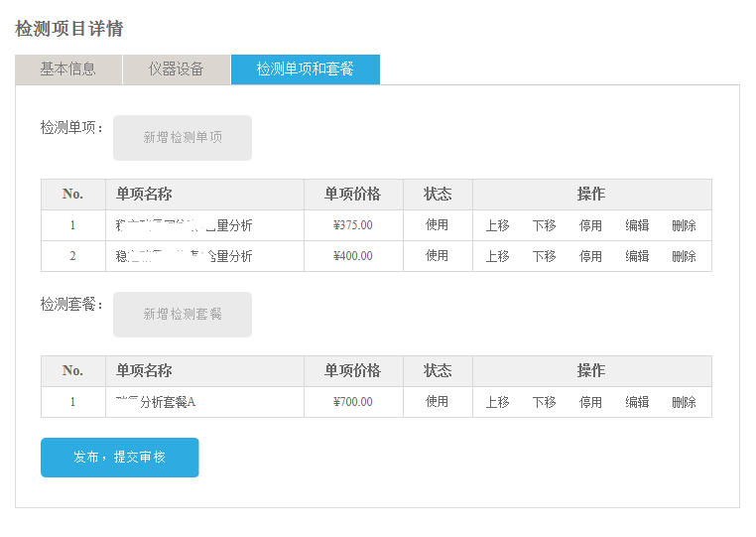The height and width of the screenshot is (537, 756).
Task: Delete the 套餐A package row
Action: (684, 402)
